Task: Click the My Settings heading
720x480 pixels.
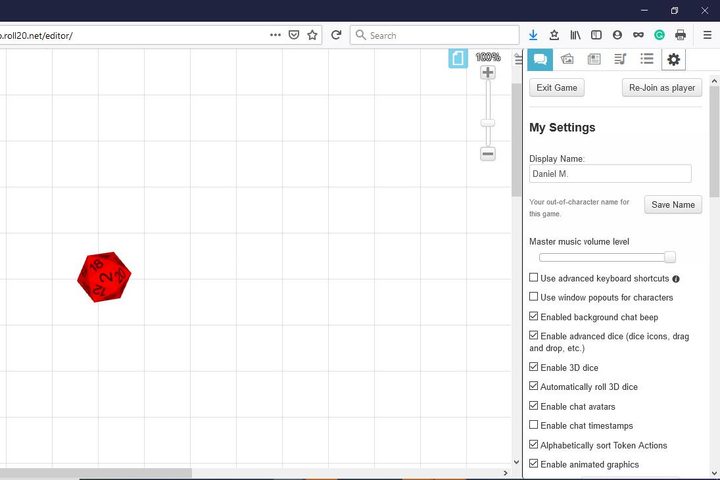Action: [562, 127]
